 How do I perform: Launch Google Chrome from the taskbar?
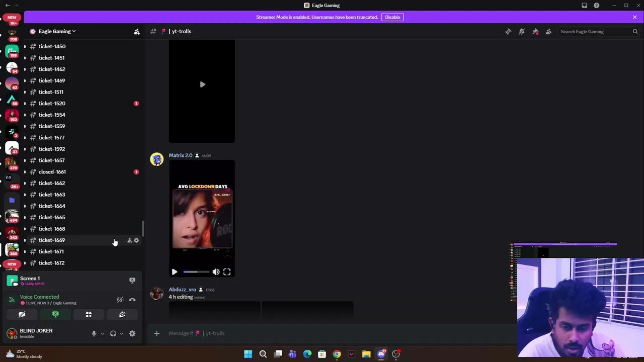(x=337, y=354)
